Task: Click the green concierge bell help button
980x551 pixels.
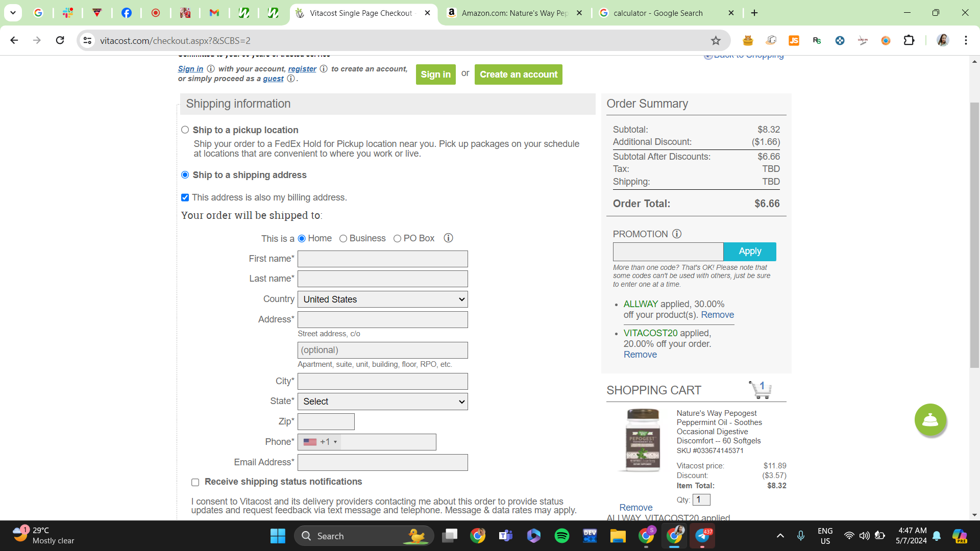Action: point(930,420)
